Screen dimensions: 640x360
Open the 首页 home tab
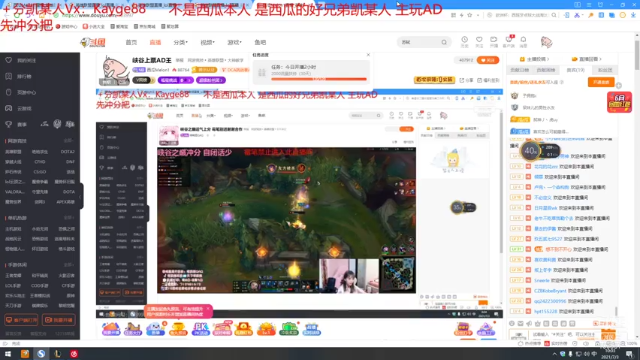131,42
